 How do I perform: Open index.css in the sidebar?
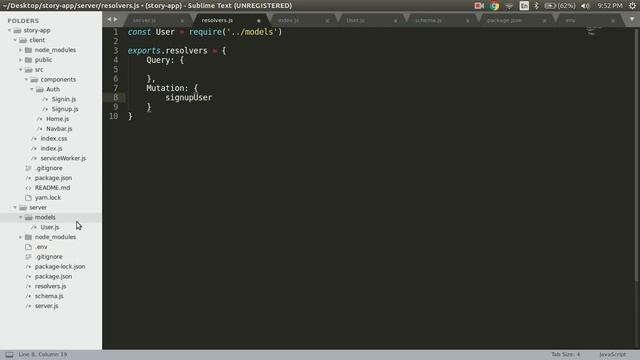pyautogui.click(x=54, y=138)
